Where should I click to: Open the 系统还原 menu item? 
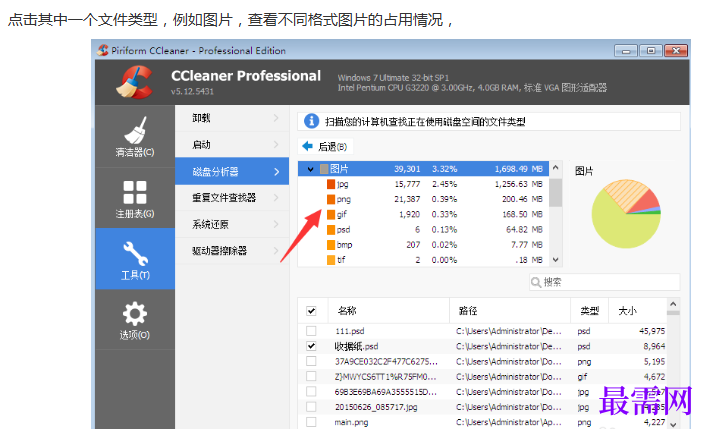232,224
